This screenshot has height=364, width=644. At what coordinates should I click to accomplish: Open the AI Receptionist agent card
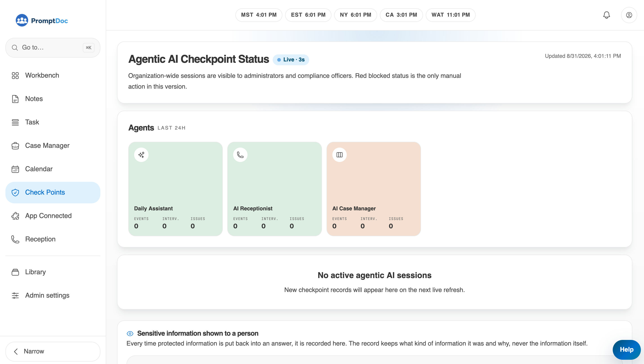274,189
